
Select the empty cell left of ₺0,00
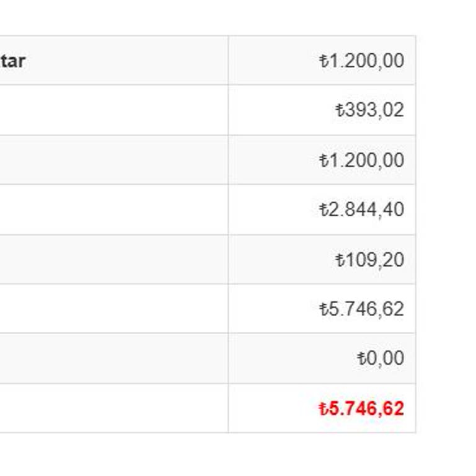[114, 358]
